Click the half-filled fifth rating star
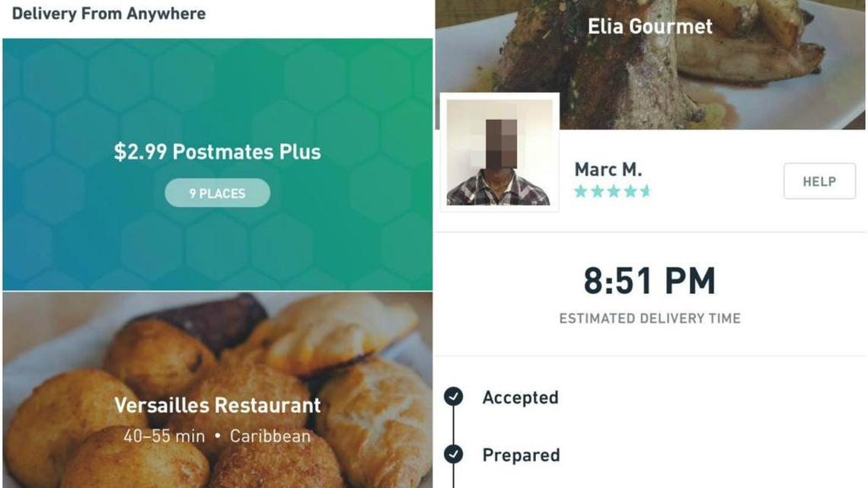868x488 pixels. (646, 191)
